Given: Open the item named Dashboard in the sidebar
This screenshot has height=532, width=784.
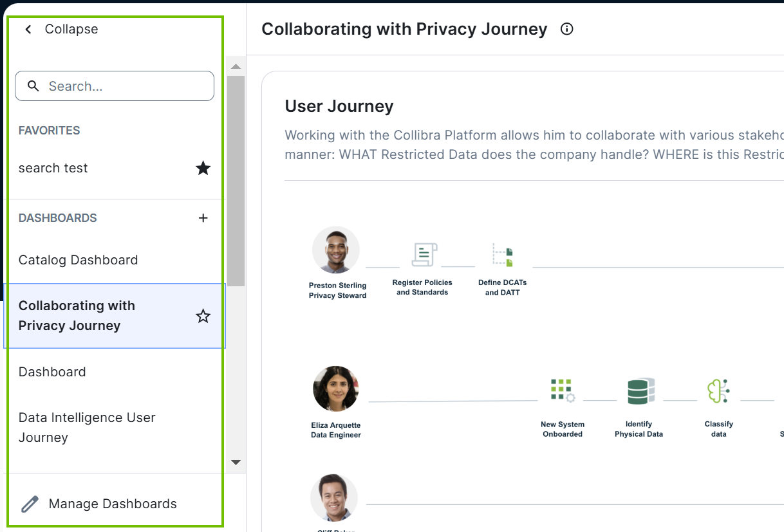Looking at the screenshot, I should tap(52, 372).
